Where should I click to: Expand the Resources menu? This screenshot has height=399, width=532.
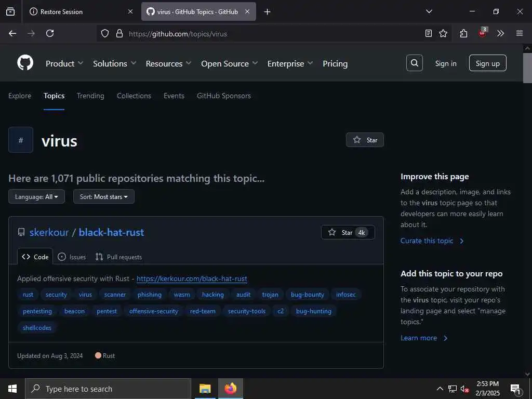[169, 63]
